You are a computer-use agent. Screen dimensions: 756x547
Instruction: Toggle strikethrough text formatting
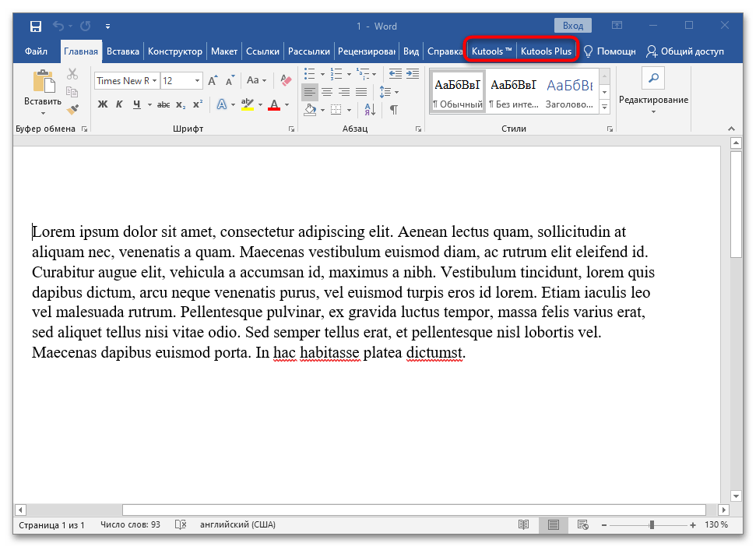[164, 104]
